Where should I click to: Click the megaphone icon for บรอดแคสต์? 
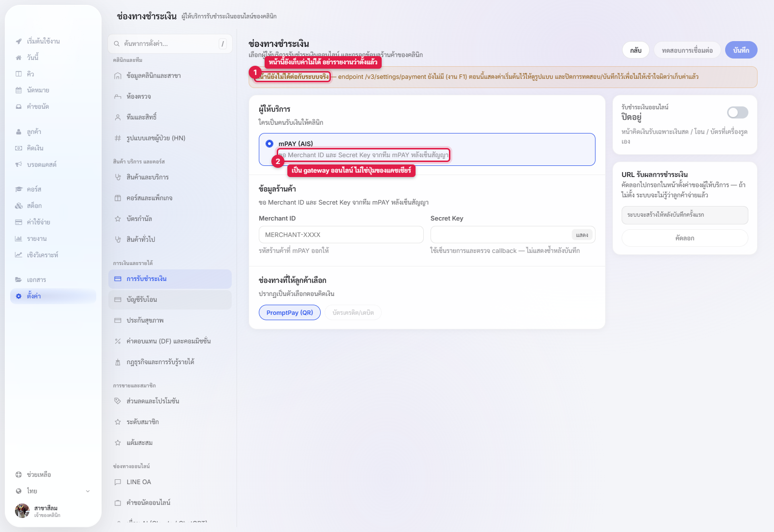point(18,165)
